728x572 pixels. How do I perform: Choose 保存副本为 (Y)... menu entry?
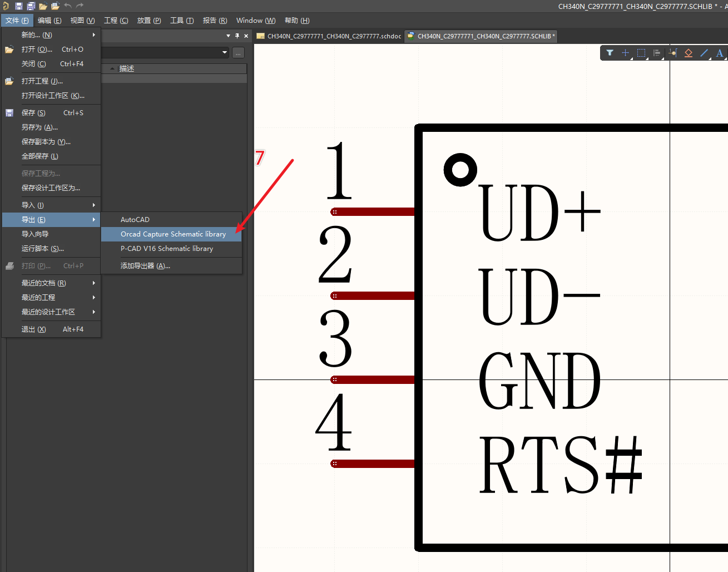pyautogui.click(x=51, y=142)
